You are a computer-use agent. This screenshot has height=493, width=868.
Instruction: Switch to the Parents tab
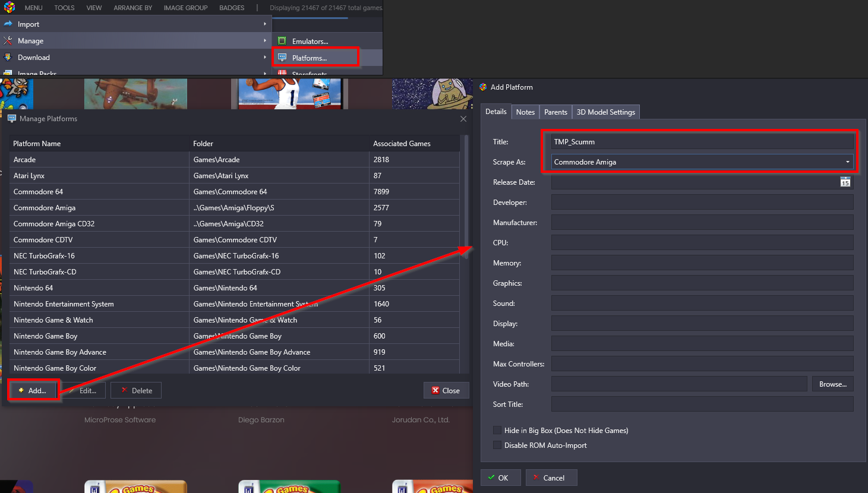pos(555,112)
